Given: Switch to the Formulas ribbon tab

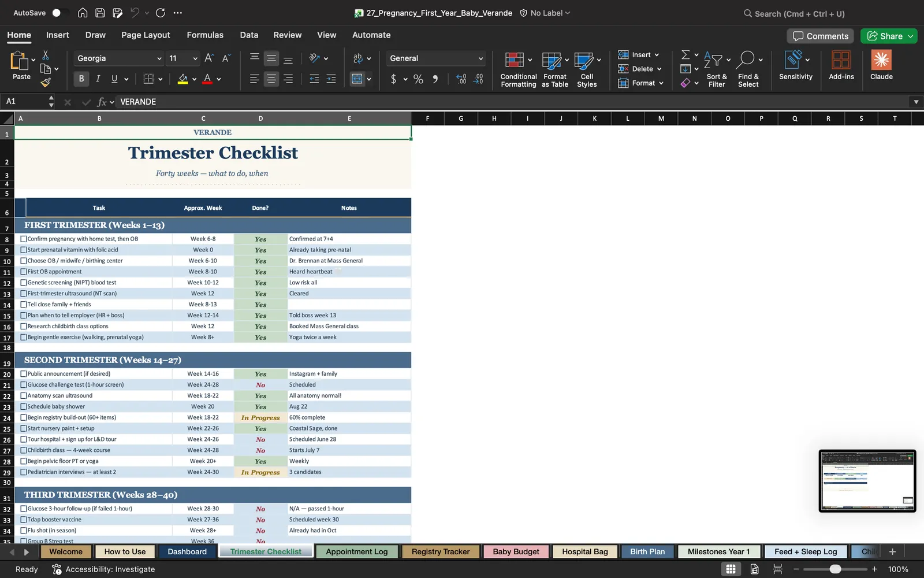Looking at the screenshot, I should point(205,35).
